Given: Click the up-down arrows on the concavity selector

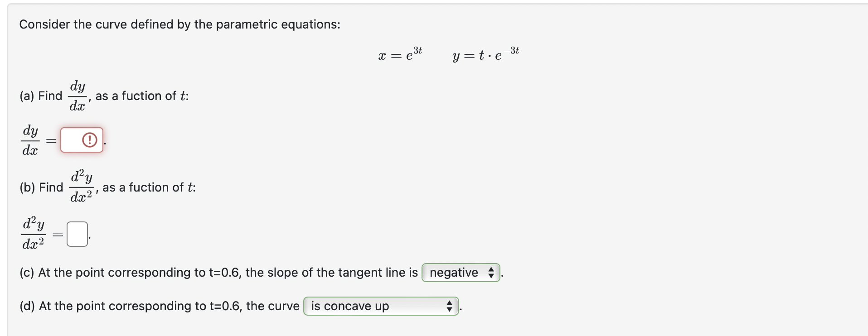Looking at the screenshot, I should tap(449, 306).
